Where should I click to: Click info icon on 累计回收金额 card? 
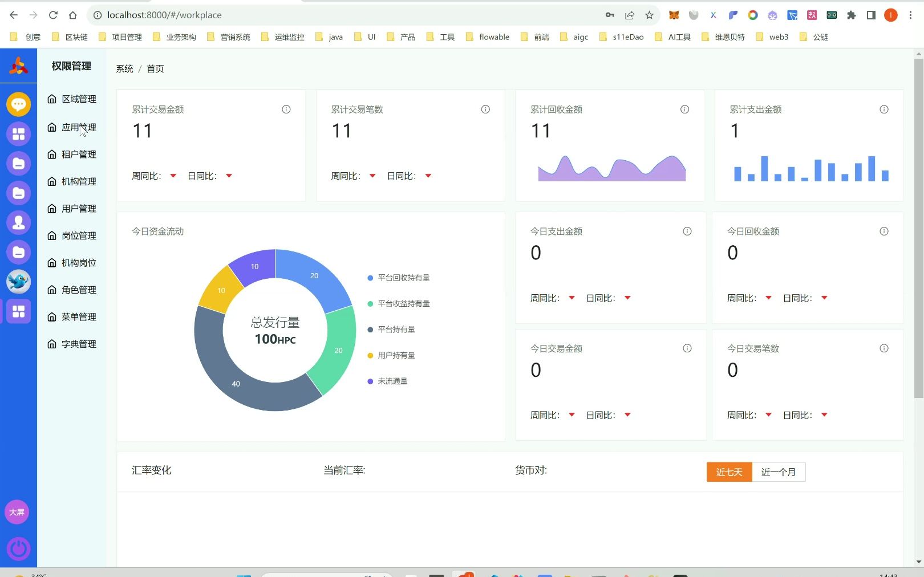point(684,109)
